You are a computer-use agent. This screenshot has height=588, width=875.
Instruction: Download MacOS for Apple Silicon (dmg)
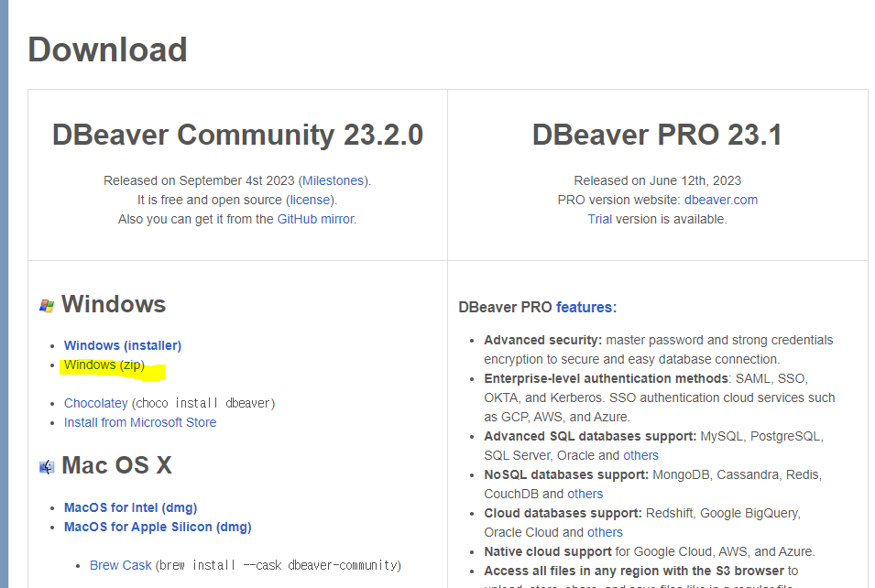(158, 528)
